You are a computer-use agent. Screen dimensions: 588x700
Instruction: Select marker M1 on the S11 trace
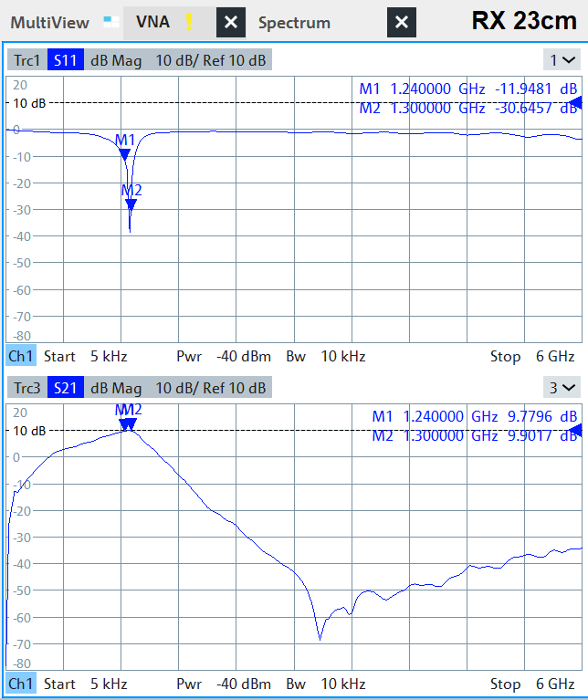[125, 153]
